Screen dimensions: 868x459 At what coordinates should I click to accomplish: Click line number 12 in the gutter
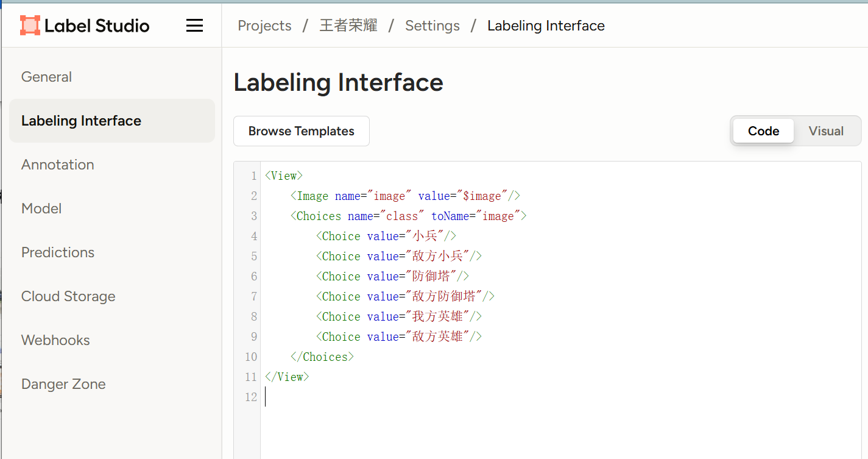251,397
